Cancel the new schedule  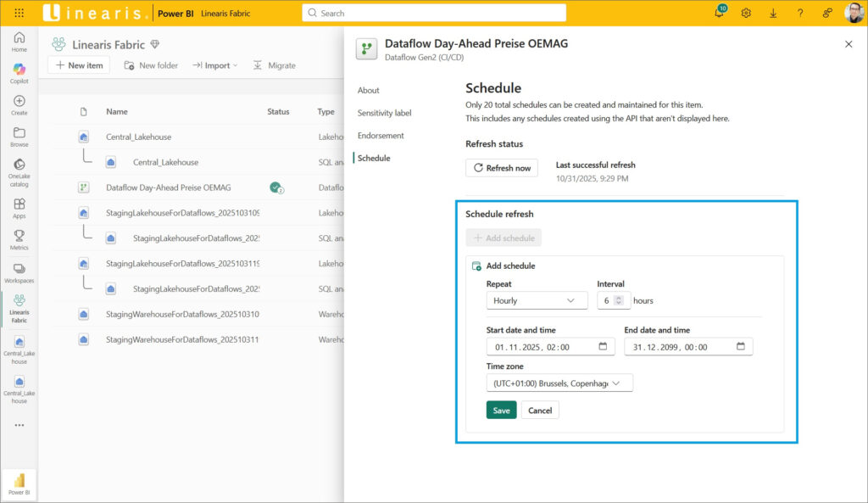tap(540, 411)
